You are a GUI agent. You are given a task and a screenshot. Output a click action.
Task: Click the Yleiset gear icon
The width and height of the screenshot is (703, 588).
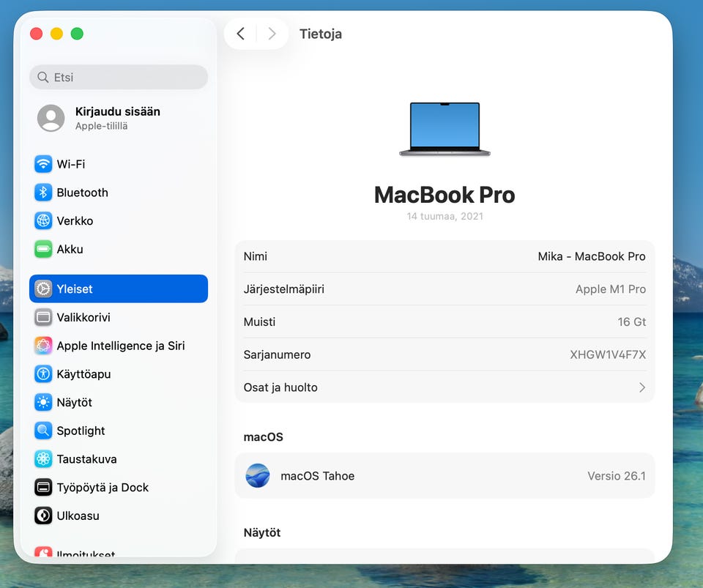[x=43, y=289]
